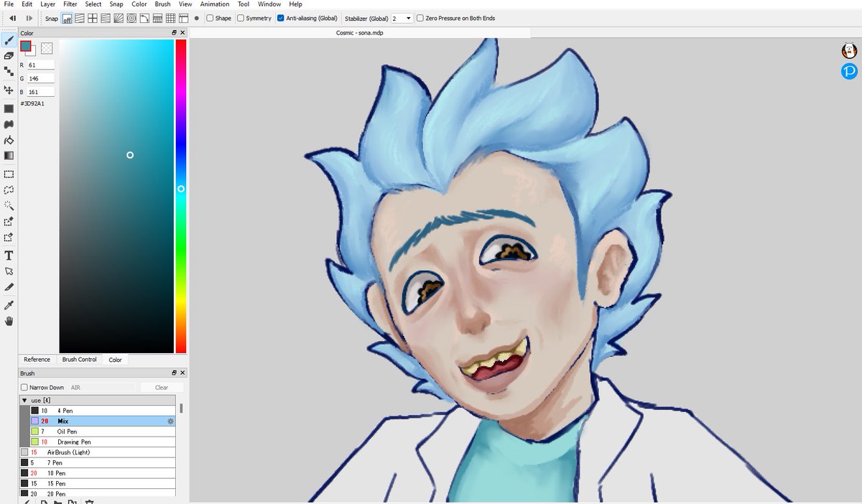Open the Filter menu

70,4
